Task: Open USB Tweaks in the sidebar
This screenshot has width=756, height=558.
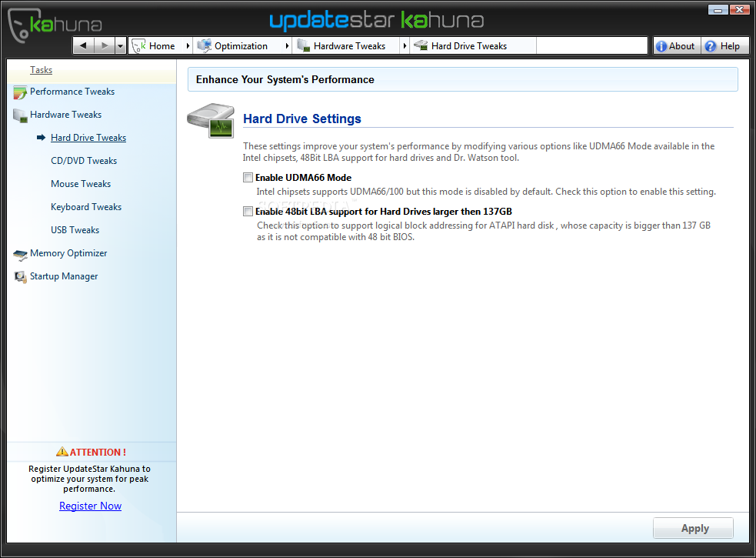Action: pos(75,230)
